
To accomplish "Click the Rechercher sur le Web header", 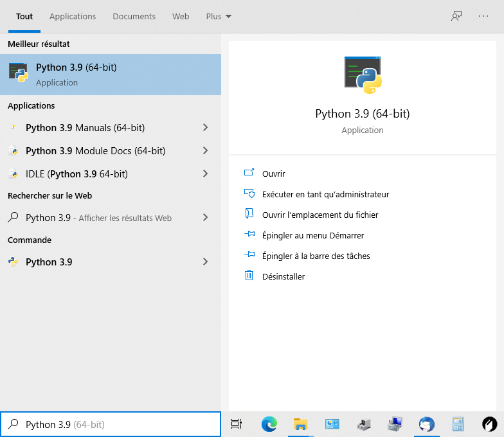I will coord(50,195).
